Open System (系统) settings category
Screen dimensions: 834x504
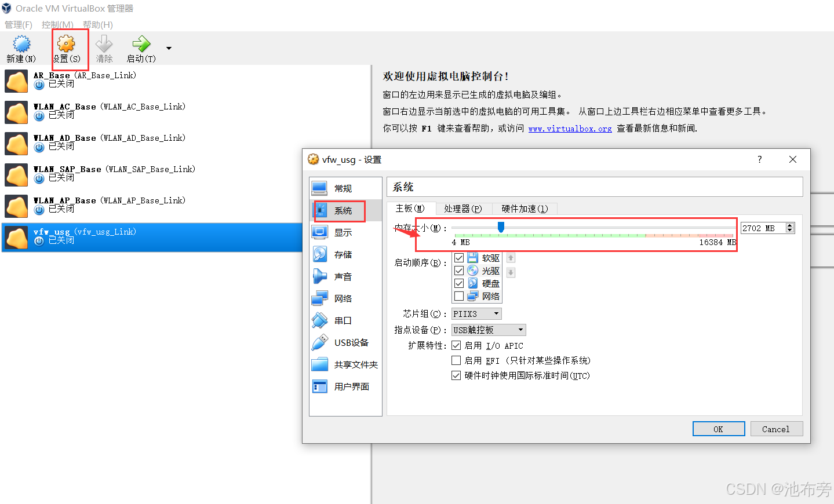(x=345, y=210)
